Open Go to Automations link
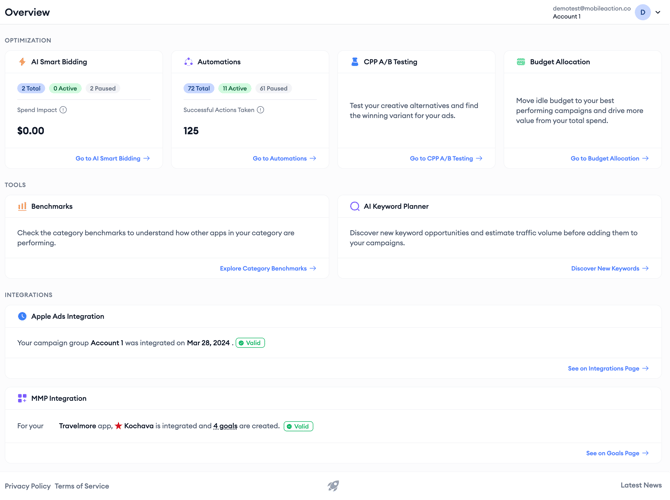Viewport: 670px width, 500px height. [284, 159]
